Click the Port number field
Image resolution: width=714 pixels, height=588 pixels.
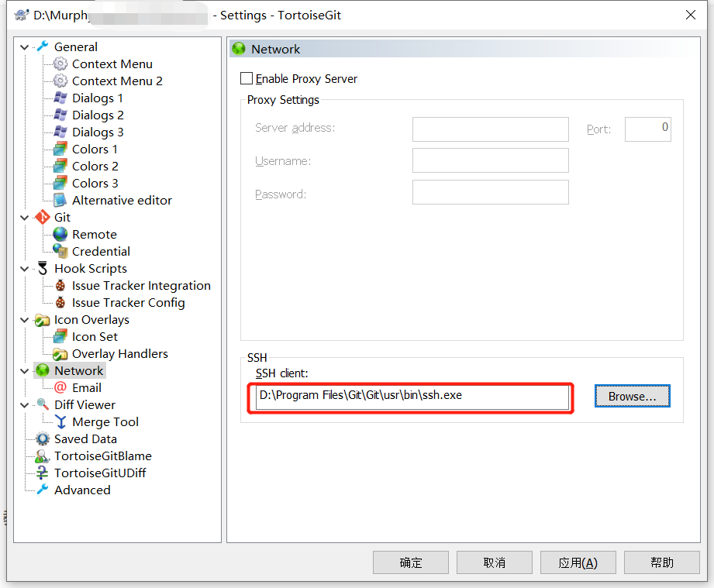click(647, 129)
